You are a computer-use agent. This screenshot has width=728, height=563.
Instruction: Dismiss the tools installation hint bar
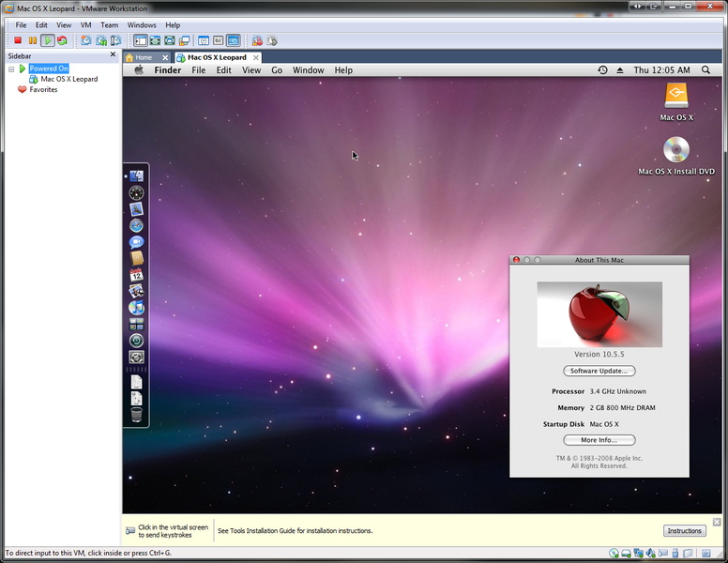(717, 522)
